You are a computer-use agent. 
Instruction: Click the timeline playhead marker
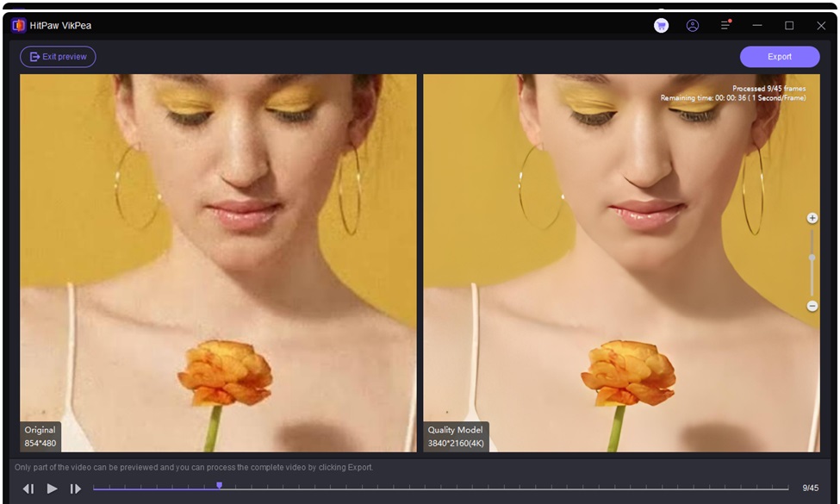click(219, 486)
